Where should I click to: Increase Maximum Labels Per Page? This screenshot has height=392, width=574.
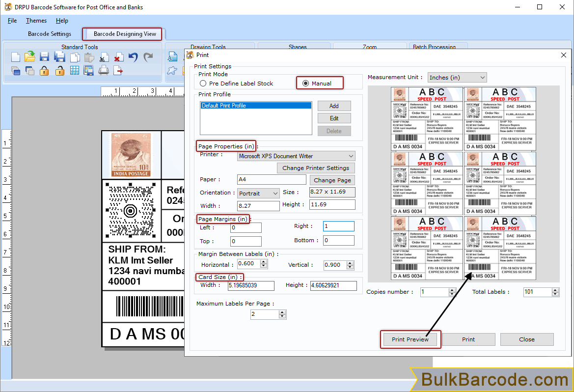[x=282, y=312]
